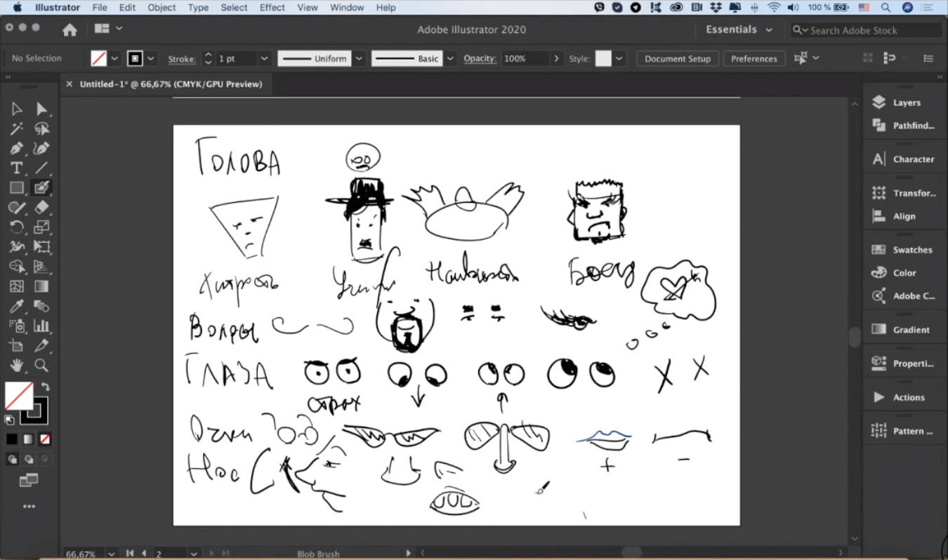
Task: Pick the Magic Wand tool
Action: click(x=16, y=128)
